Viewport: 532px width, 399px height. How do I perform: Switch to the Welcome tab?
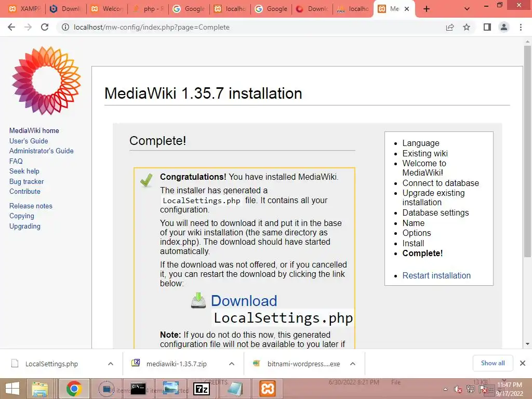coord(107,9)
